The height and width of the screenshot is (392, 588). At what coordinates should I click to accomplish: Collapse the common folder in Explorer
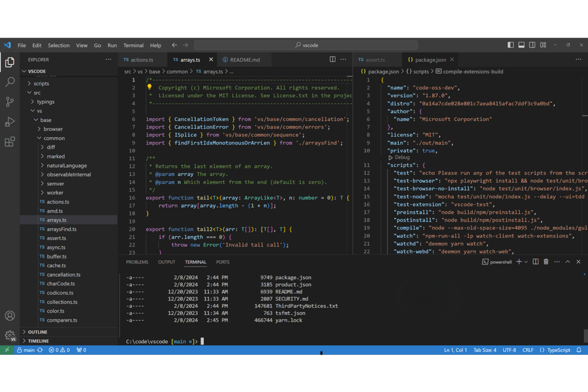[54, 138]
